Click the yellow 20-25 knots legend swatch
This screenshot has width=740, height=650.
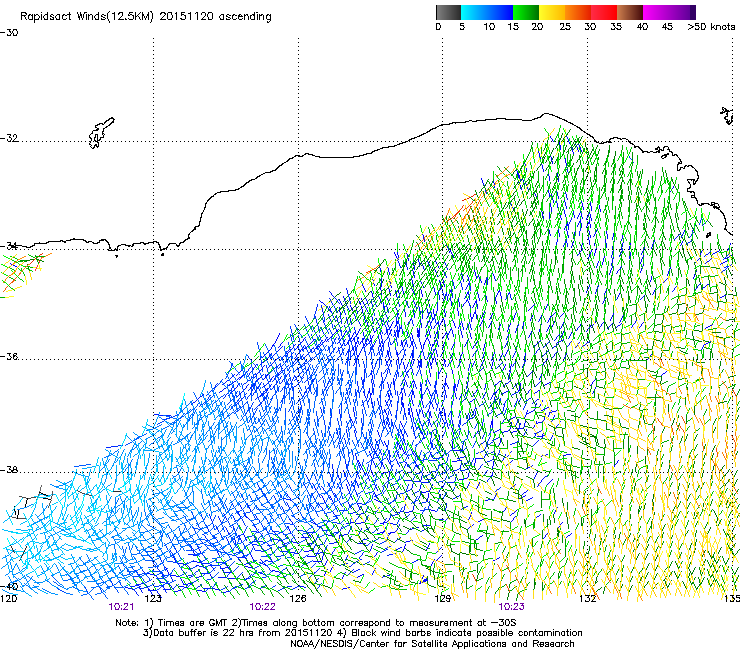tap(552, 12)
